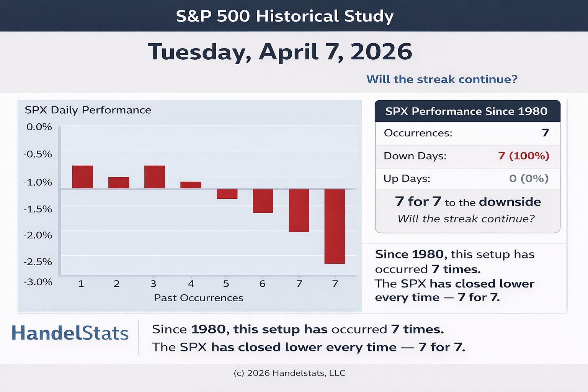Click the "7 for 7 to the downside" text

coord(468,202)
